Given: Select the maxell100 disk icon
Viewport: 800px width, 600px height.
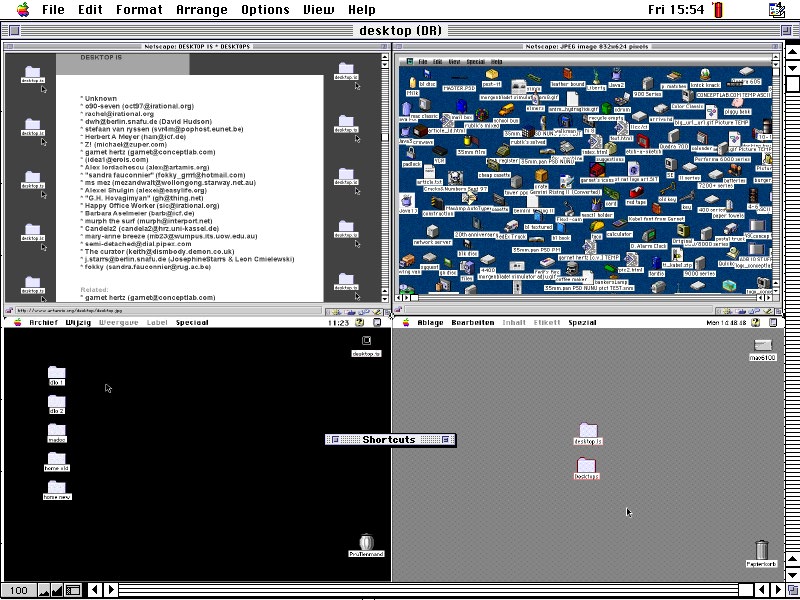Looking at the screenshot, I should tap(763, 348).
